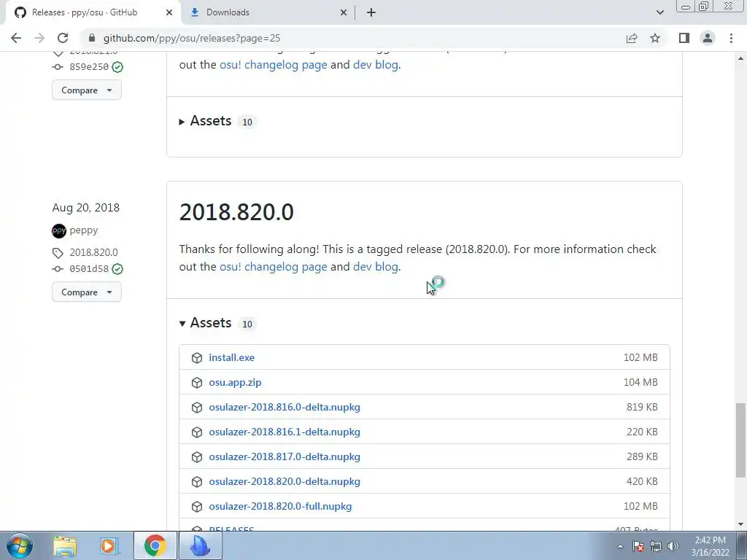This screenshot has height=560, width=747.
Task: Download osulazer-2018.816.0-delta.nupkg
Action: click(285, 407)
